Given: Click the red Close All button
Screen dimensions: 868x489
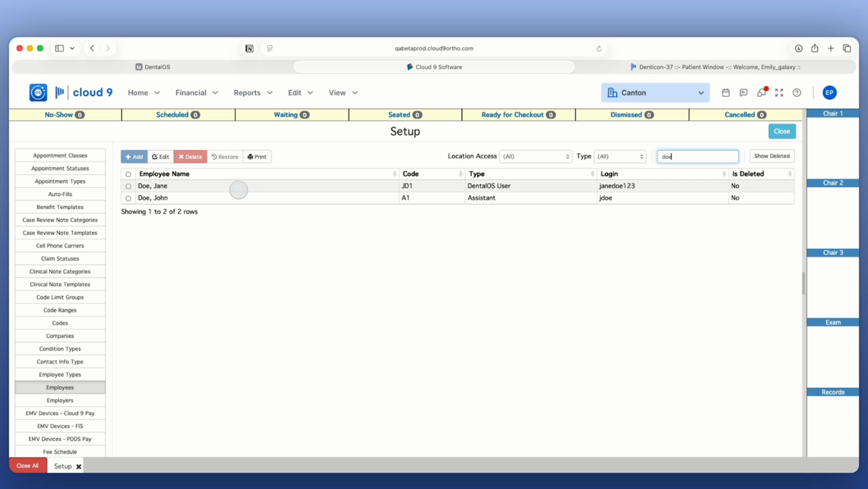Looking at the screenshot, I should click(28, 466).
